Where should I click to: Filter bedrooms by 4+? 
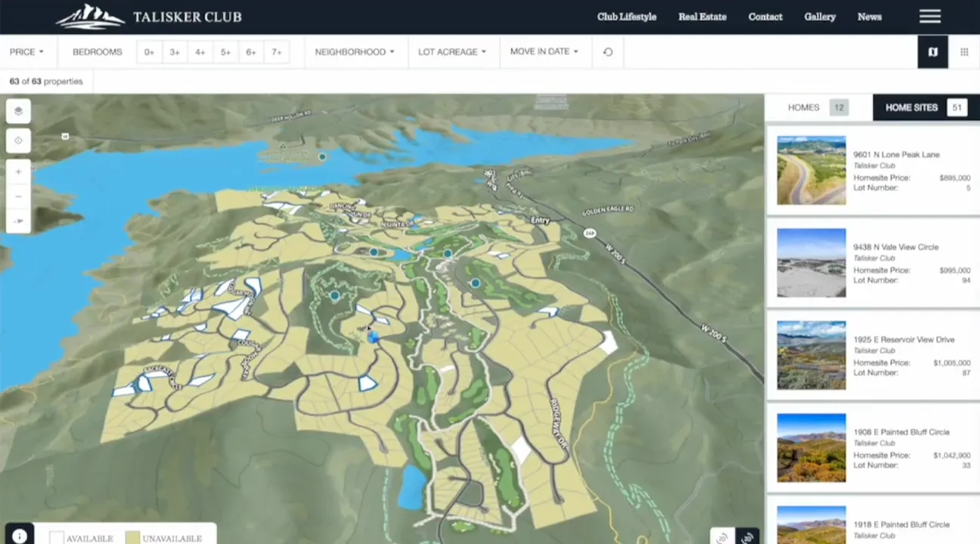200,52
